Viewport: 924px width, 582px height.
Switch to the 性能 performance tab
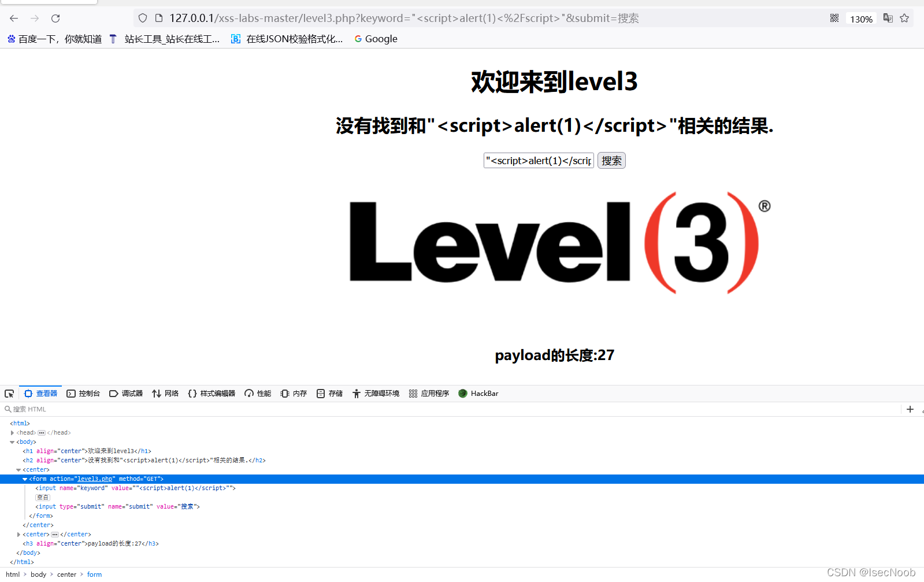click(x=258, y=394)
